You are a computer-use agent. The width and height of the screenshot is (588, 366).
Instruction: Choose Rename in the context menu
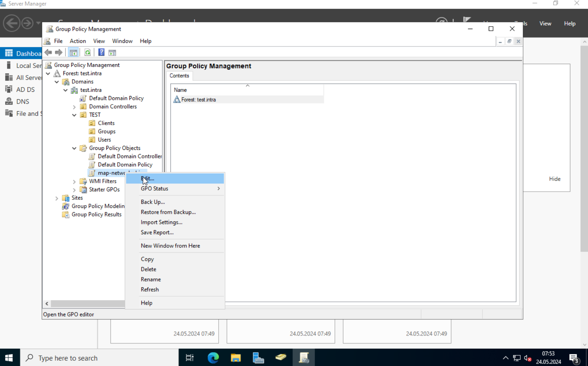(x=175, y=279)
